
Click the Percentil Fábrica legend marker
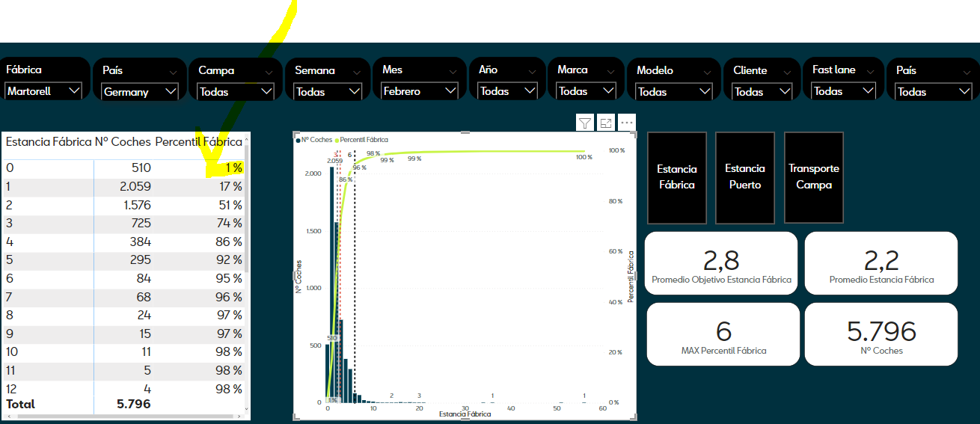coord(337,140)
